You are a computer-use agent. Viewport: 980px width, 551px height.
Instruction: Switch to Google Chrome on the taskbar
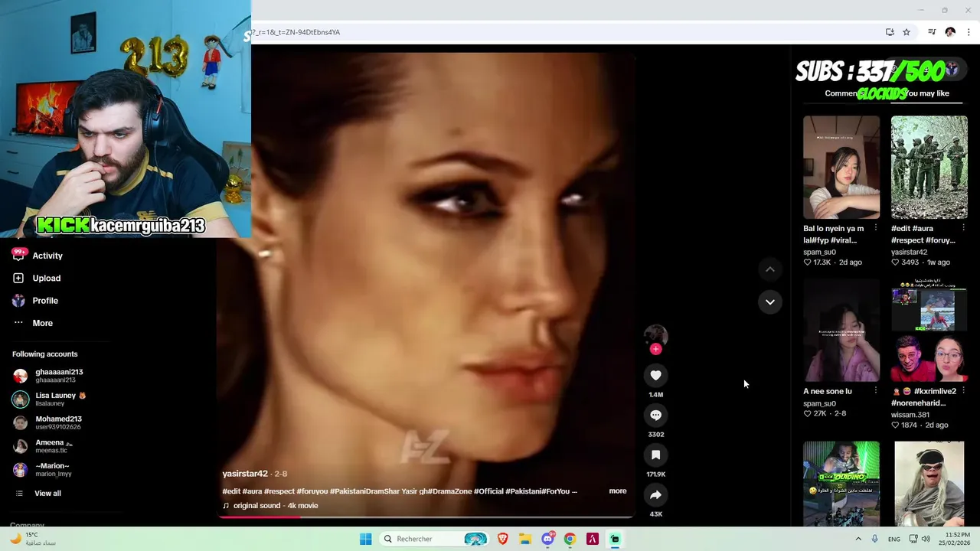pos(570,539)
